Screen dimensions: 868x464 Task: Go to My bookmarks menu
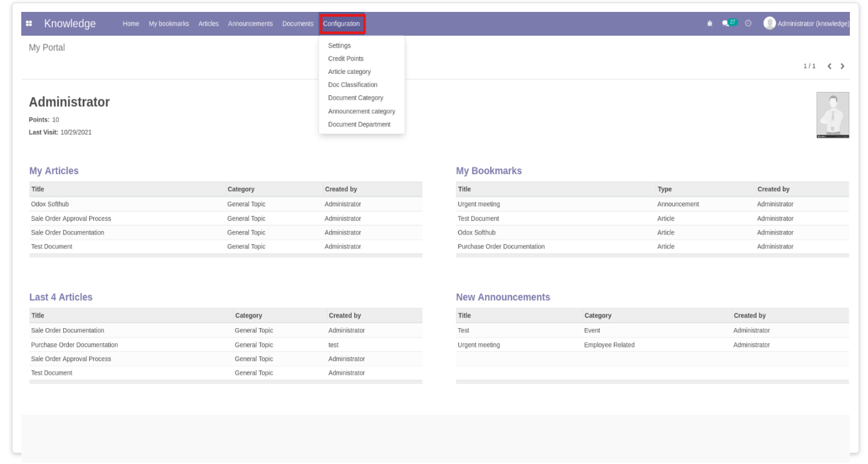coord(169,24)
